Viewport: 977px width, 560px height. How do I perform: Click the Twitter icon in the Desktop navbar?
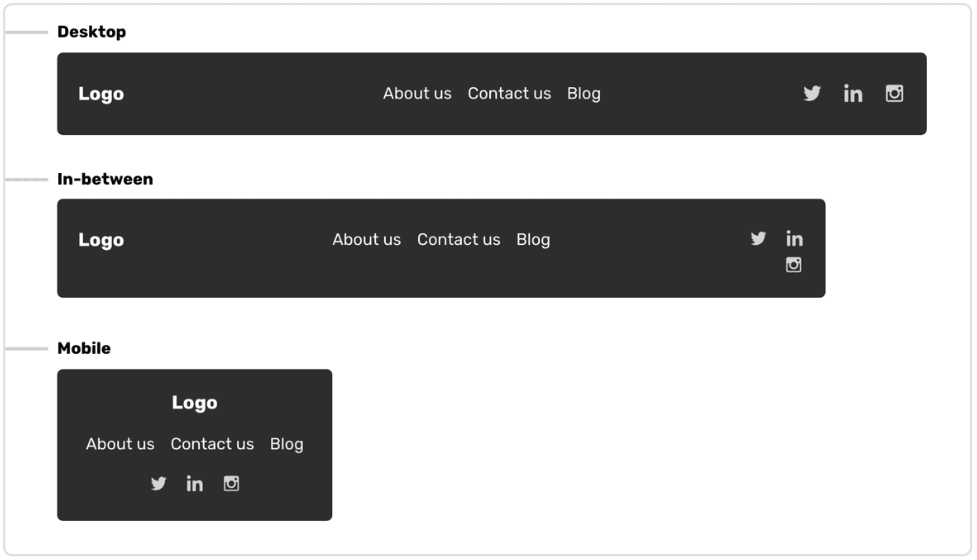812,94
